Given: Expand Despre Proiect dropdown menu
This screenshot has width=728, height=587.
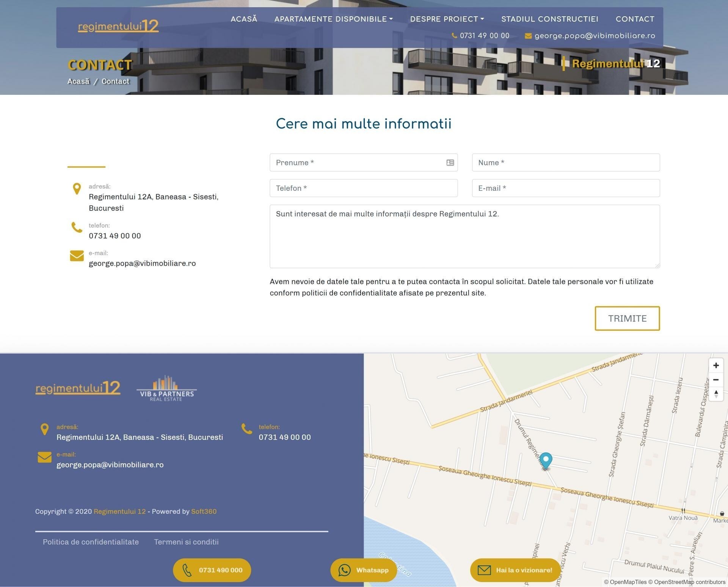Looking at the screenshot, I should (447, 19).
